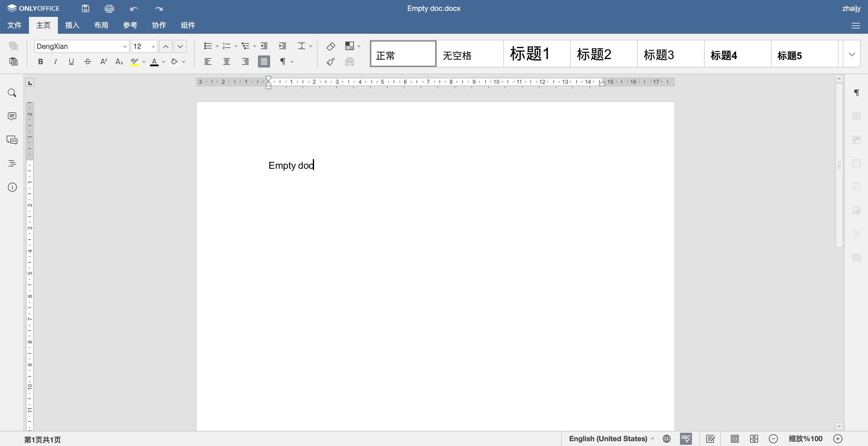This screenshot has width=868, height=446.
Task: Expand the styles gallery
Action: click(852, 54)
